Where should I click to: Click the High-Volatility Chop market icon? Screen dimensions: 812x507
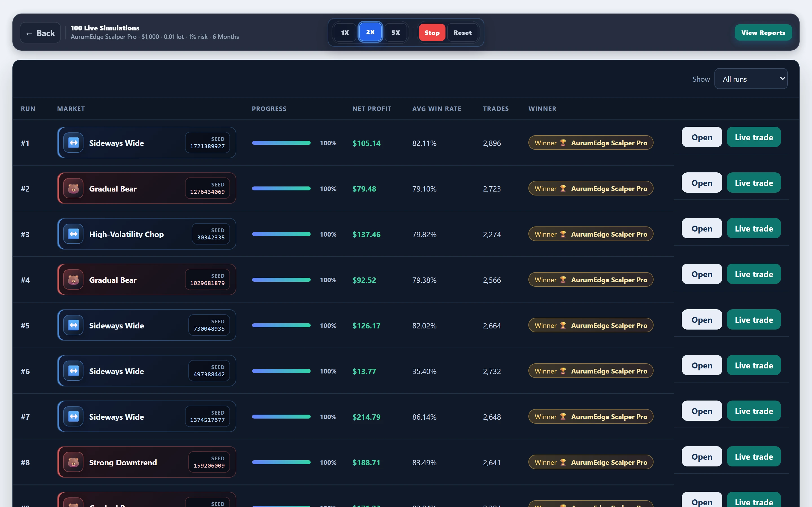click(x=73, y=234)
